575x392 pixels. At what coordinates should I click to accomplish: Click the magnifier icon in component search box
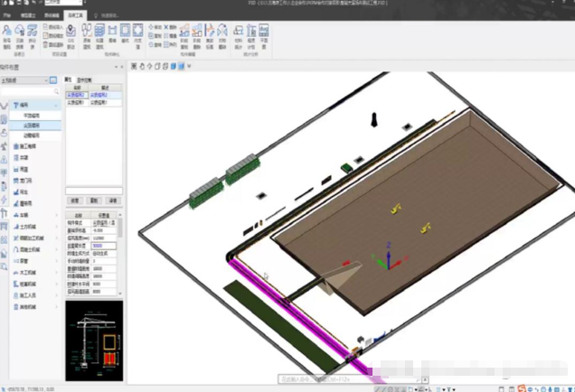pyautogui.click(x=58, y=92)
